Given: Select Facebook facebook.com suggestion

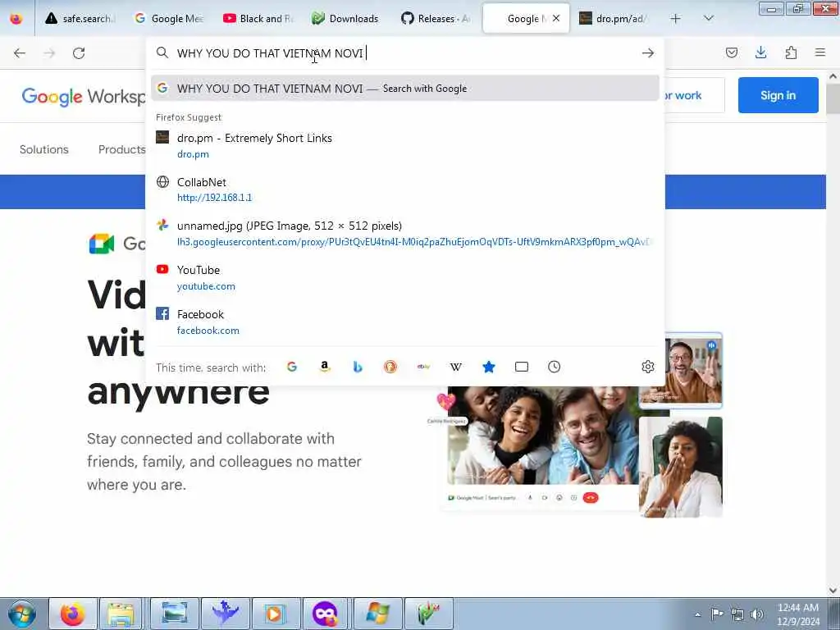Looking at the screenshot, I should point(405,322).
